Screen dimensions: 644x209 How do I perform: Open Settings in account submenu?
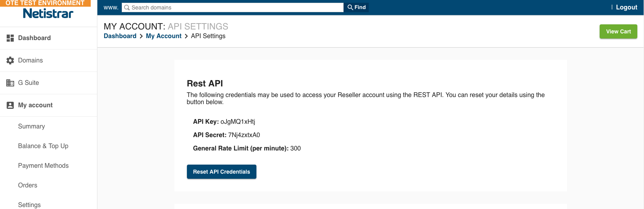[x=29, y=205]
